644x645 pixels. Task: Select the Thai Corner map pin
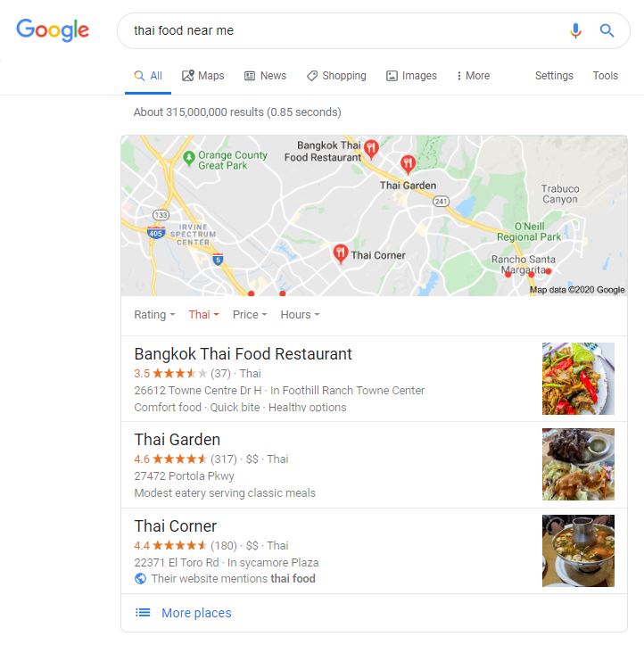(341, 253)
